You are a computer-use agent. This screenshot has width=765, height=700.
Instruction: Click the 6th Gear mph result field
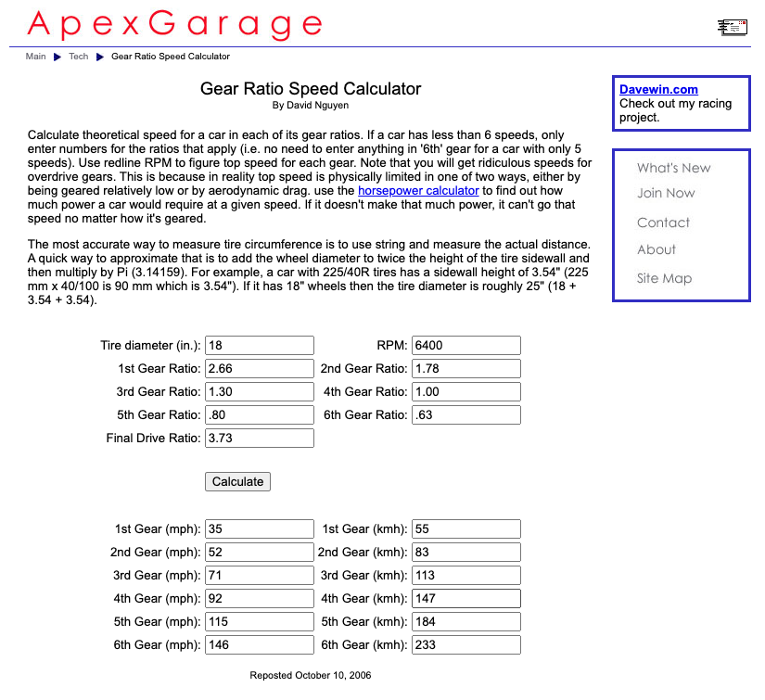(x=260, y=645)
